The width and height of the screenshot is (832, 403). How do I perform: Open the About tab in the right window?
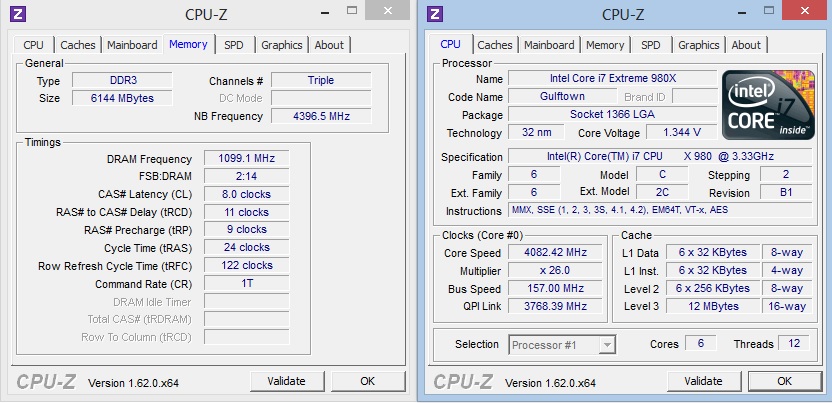tap(746, 45)
